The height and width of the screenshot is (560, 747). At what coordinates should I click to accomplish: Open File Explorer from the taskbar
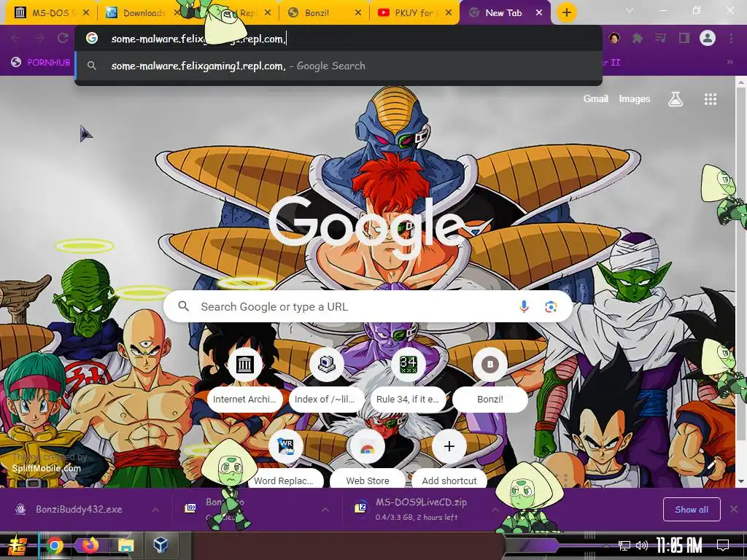tap(125, 545)
